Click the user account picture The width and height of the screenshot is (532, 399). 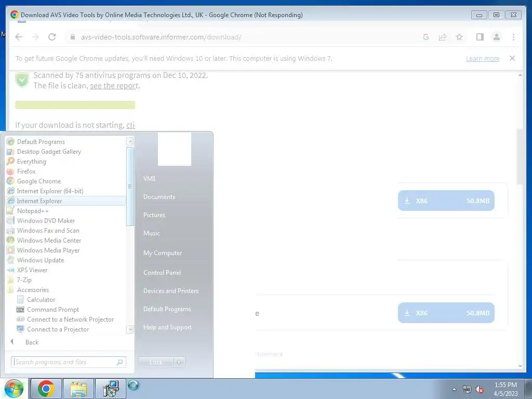coord(175,149)
